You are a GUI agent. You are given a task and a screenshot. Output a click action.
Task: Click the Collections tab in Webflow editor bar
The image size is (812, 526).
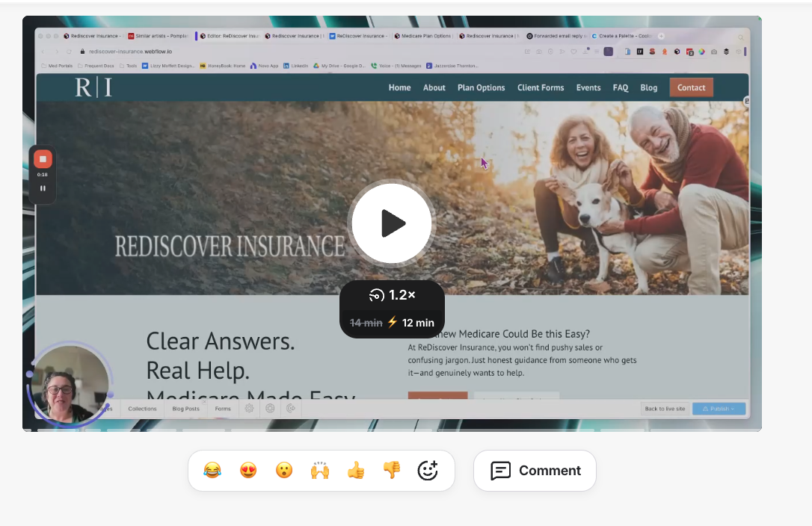pyautogui.click(x=142, y=409)
